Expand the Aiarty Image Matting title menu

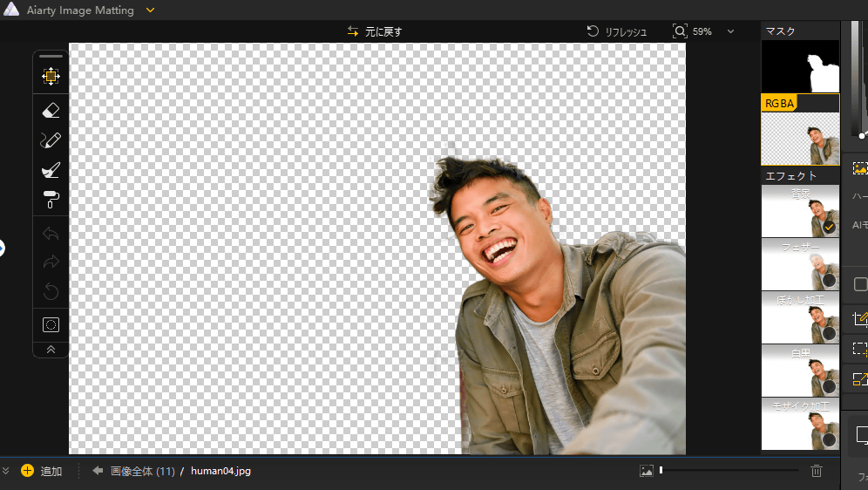(x=150, y=10)
